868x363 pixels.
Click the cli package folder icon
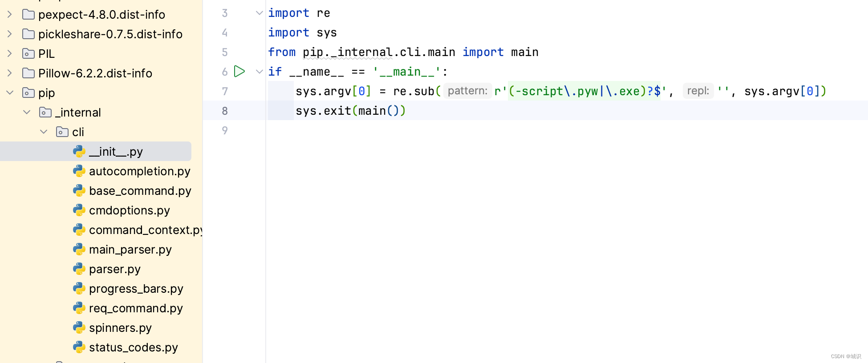pos(62,132)
